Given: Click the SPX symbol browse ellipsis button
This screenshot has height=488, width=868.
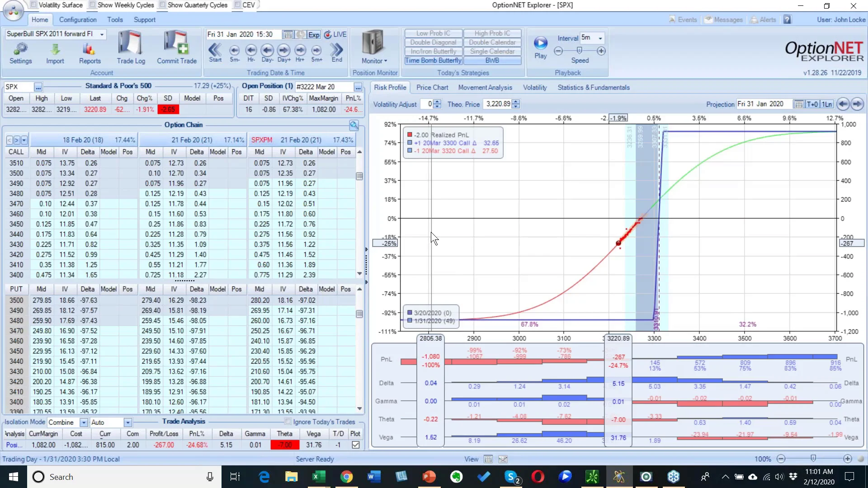Looking at the screenshot, I should pyautogui.click(x=38, y=87).
